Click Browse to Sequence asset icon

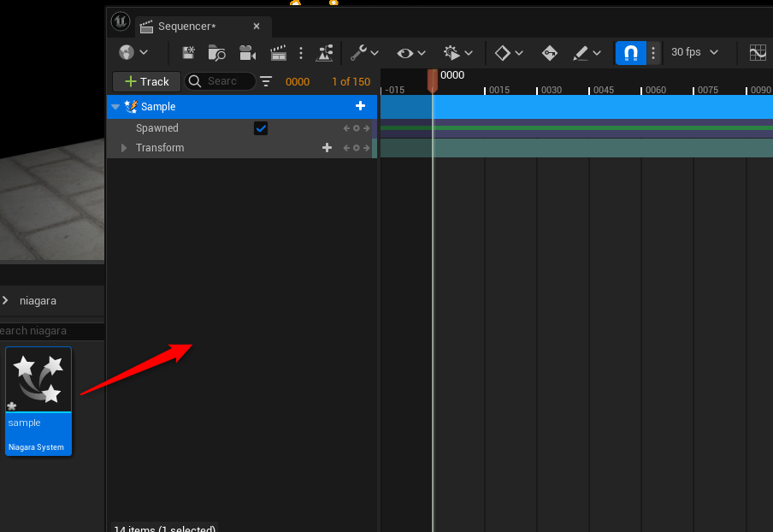[217, 53]
